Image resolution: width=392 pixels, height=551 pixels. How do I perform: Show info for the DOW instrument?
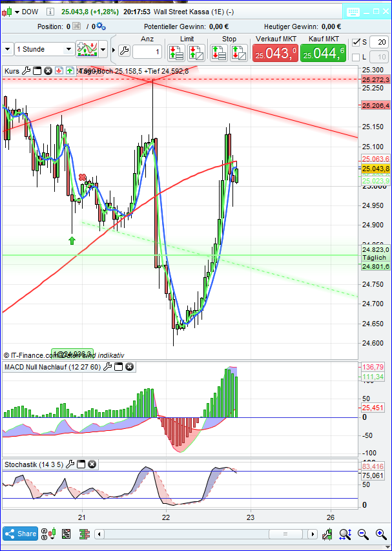[x=50, y=12]
